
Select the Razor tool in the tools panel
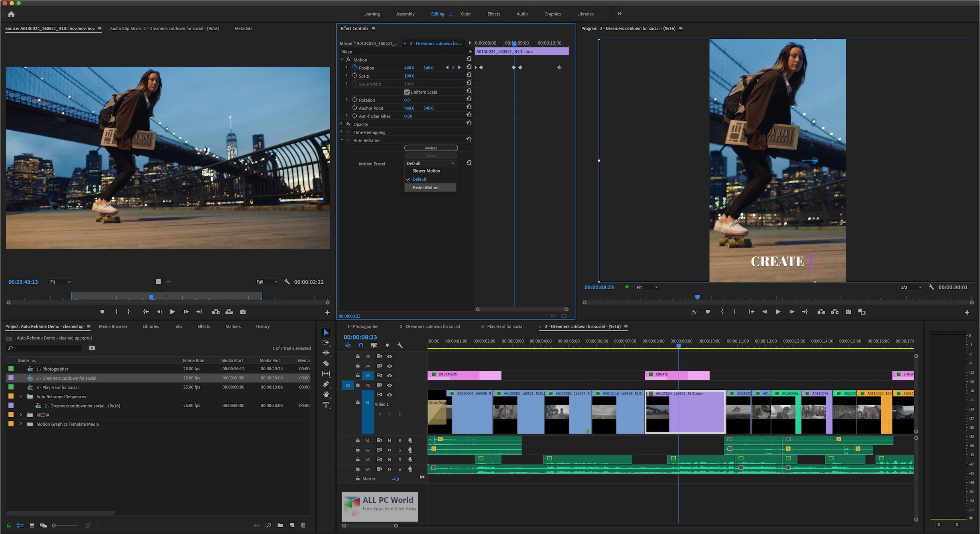point(326,363)
